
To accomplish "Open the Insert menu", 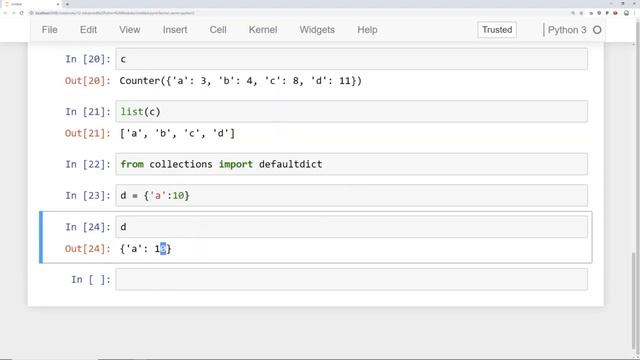I will [x=175, y=30].
